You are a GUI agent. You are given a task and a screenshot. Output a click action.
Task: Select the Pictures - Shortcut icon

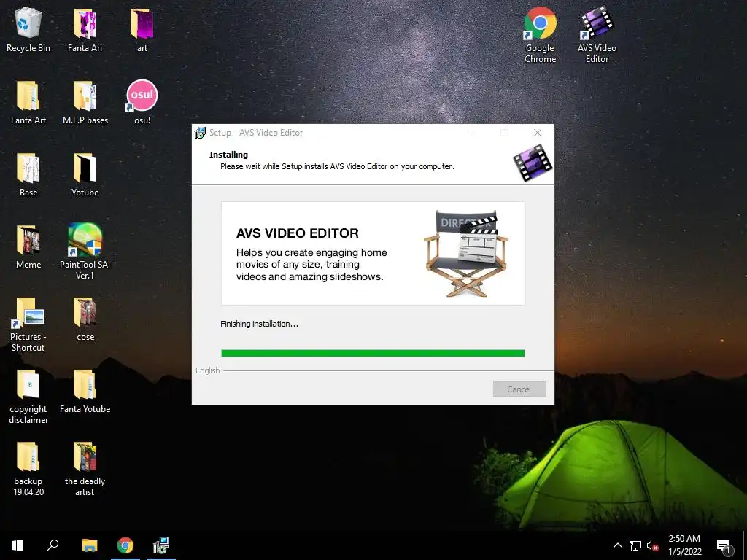[x=28, y=324]
